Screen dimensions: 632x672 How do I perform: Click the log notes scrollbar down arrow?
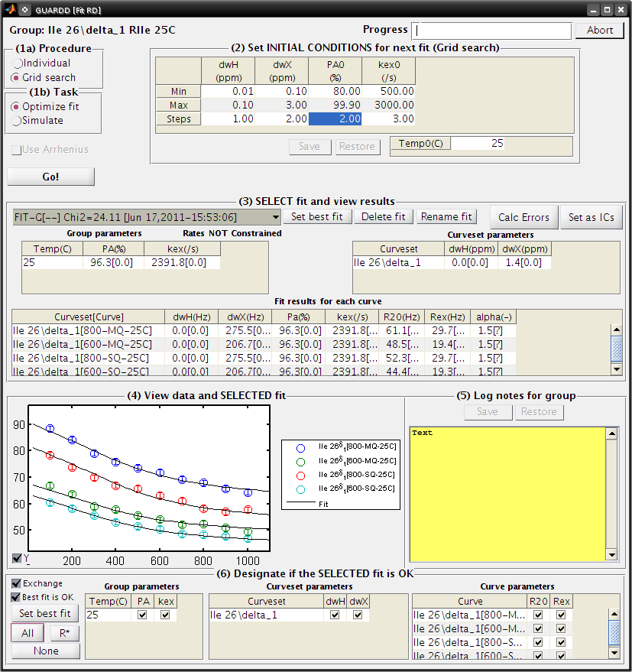[612, 555]
